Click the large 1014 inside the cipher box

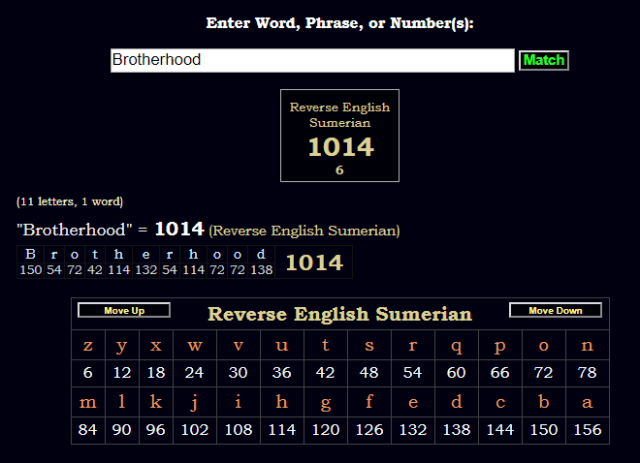pyautogui.click(x=339, y=147)
